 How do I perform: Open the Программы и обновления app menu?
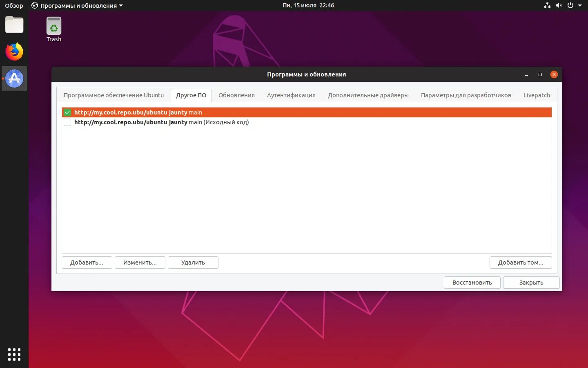(x=77, y=5)
